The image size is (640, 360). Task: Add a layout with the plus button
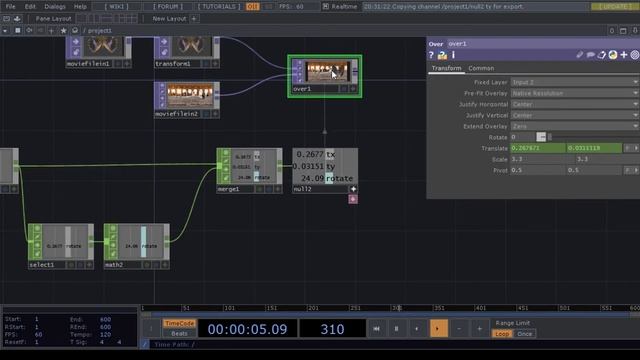[194, 19]
